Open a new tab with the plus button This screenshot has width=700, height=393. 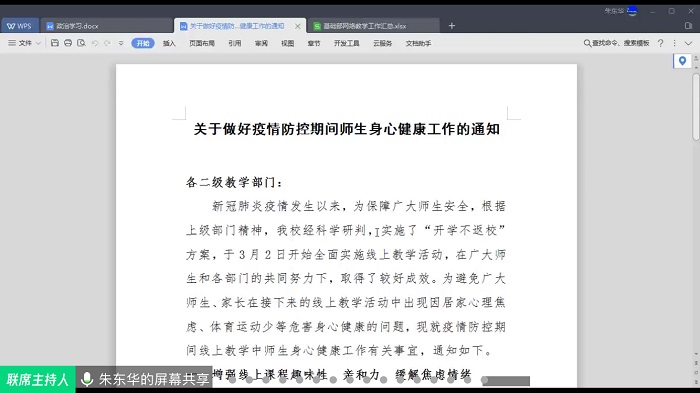click(451, 26)
